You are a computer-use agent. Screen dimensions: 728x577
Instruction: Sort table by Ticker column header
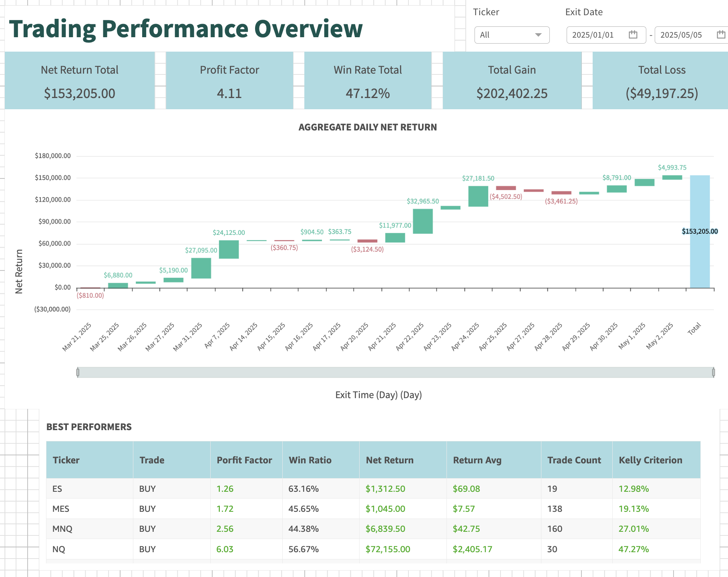click(x=66, y=460)
